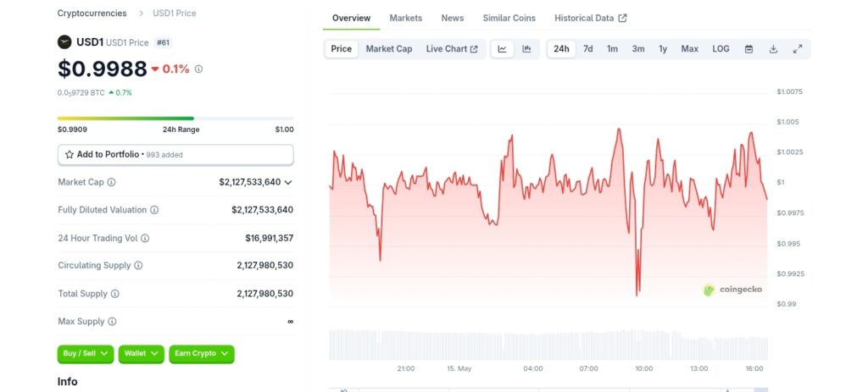Download chart data icon

[773, 48]
